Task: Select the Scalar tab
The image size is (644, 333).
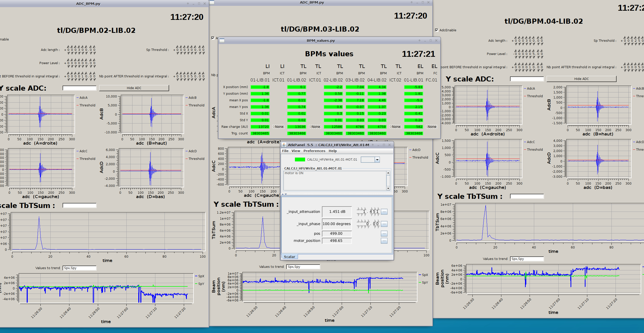Action: tap(289, 257)
